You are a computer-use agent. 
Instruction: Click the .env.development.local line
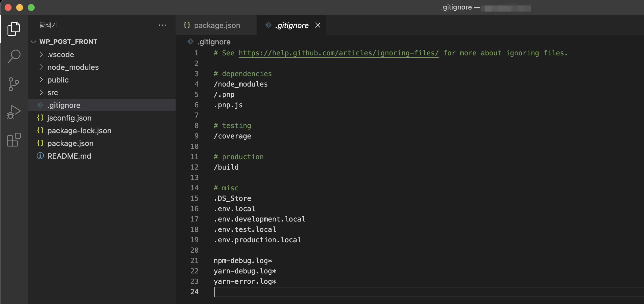click(260, 219)
